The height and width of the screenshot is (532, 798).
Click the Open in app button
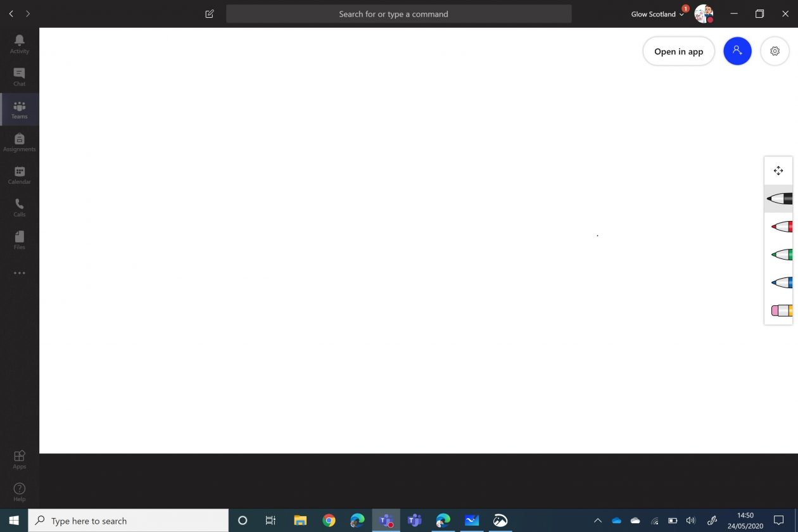[x=678, y=51]
